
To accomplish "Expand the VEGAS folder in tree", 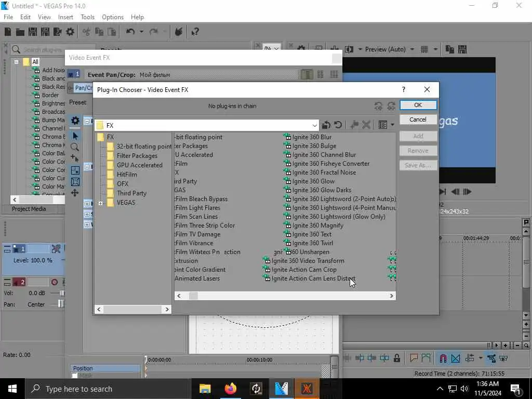I will coord(101,203).
